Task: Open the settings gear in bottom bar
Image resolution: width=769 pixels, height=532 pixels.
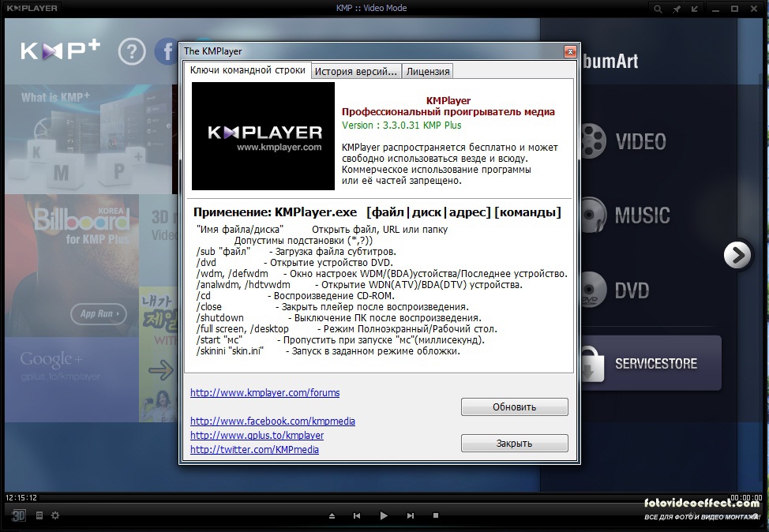Action: tap(55, 515)
